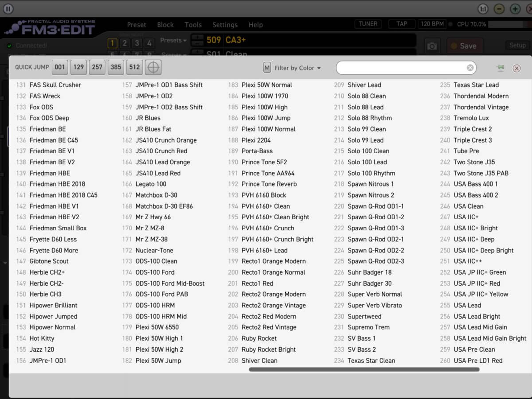
Task: Jump to 512 using Quick Jump
Action: point(134,67)
